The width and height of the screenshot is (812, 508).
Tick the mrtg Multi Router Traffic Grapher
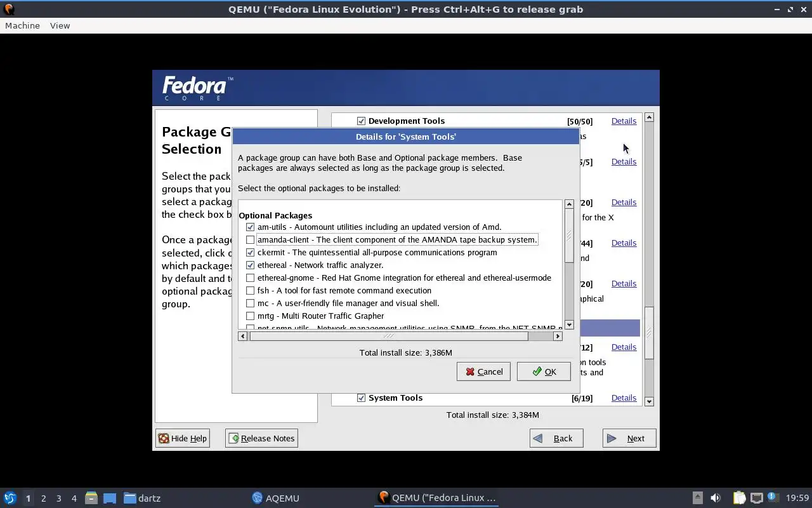250,316
